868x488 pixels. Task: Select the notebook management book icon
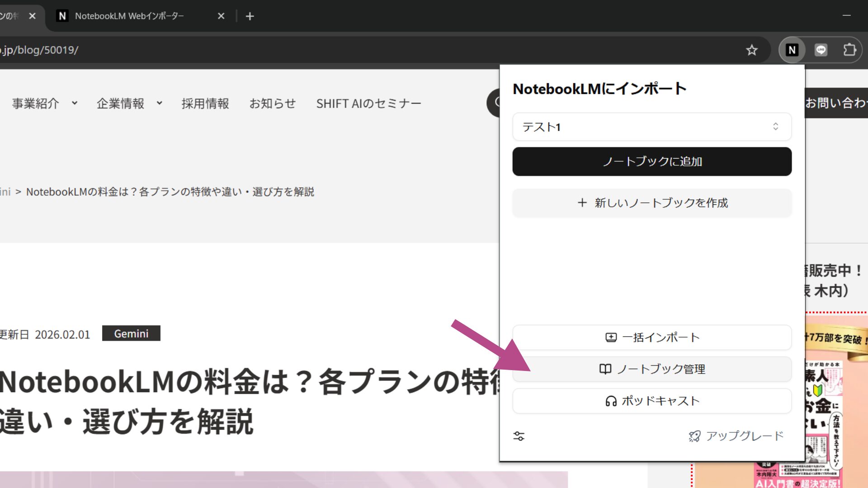pos(606,369)
